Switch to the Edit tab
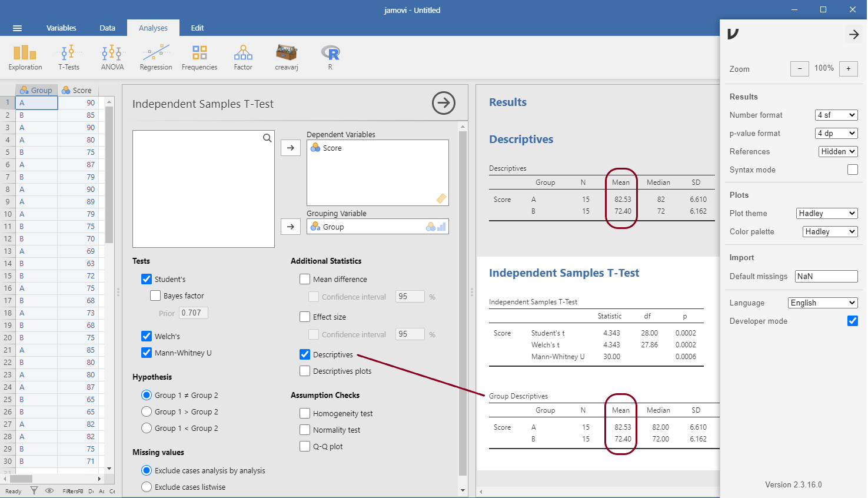Viewport: 868px width, 498px height. (x=197, y=28)
